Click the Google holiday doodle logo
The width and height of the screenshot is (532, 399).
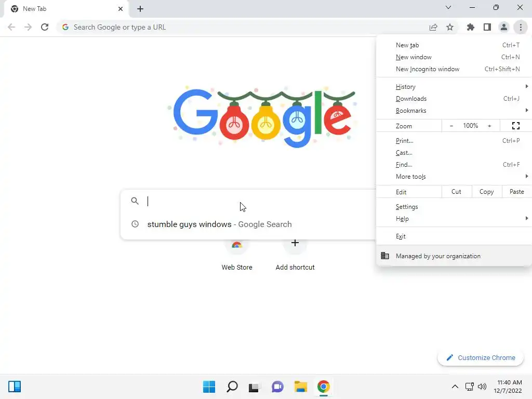coord(262,117)
